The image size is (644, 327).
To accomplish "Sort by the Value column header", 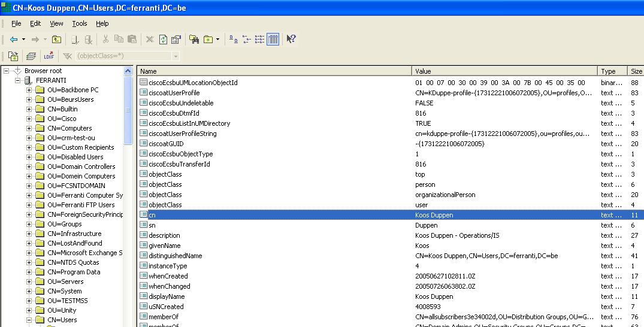I will click(505, 71).
